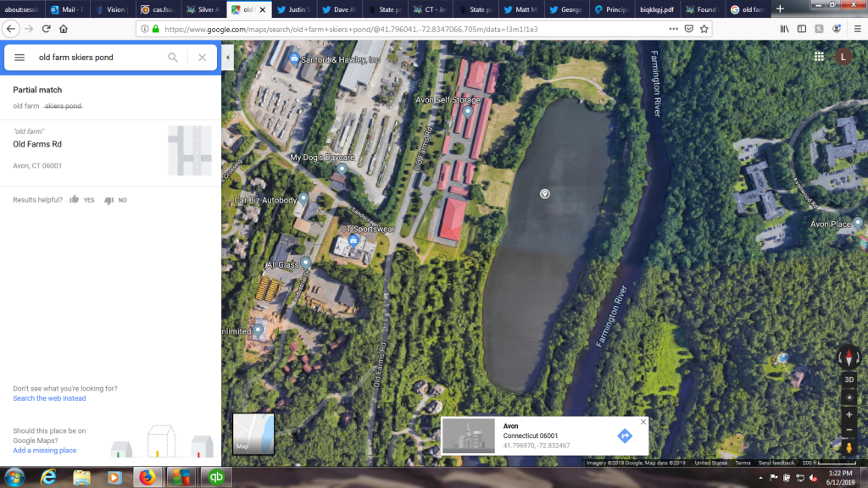Select the Street View pegman

849,447
